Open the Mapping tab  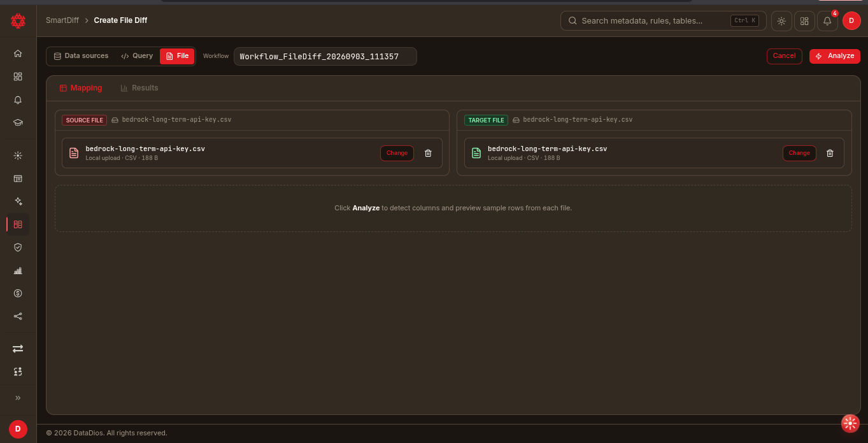(x=80, y=88)
